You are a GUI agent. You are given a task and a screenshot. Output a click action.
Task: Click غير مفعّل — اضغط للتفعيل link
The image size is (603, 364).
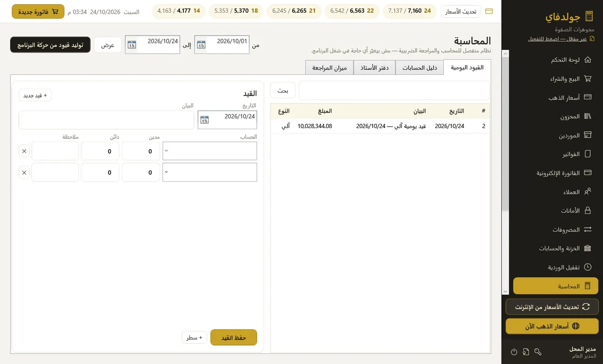(558, 39)
